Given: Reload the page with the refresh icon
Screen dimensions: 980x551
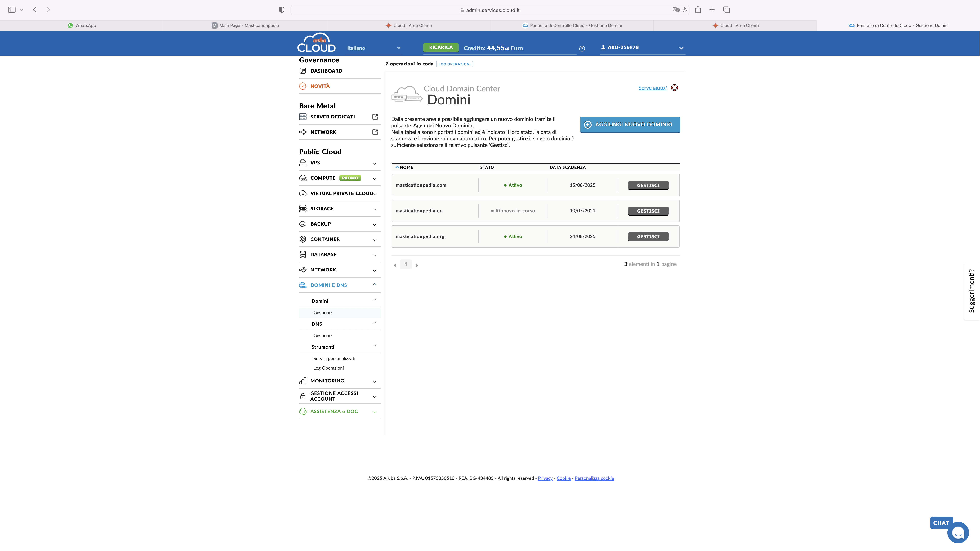Looking at the screenshot, I should tap(685, 10).
